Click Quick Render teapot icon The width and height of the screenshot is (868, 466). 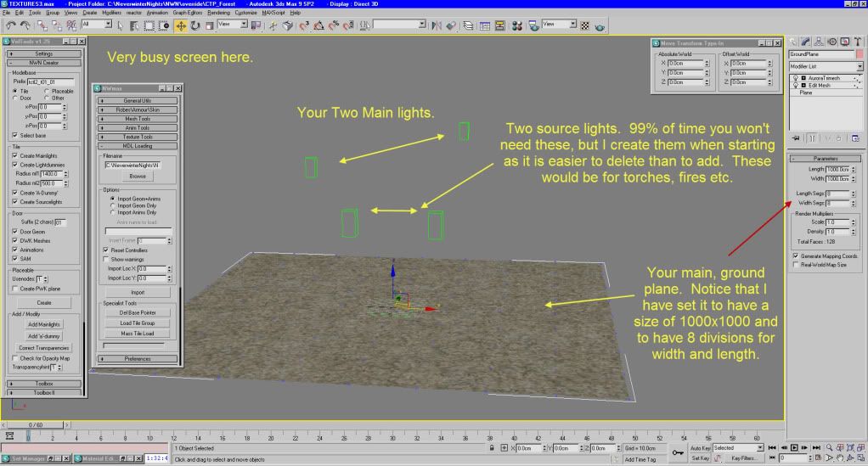[600, 25]
